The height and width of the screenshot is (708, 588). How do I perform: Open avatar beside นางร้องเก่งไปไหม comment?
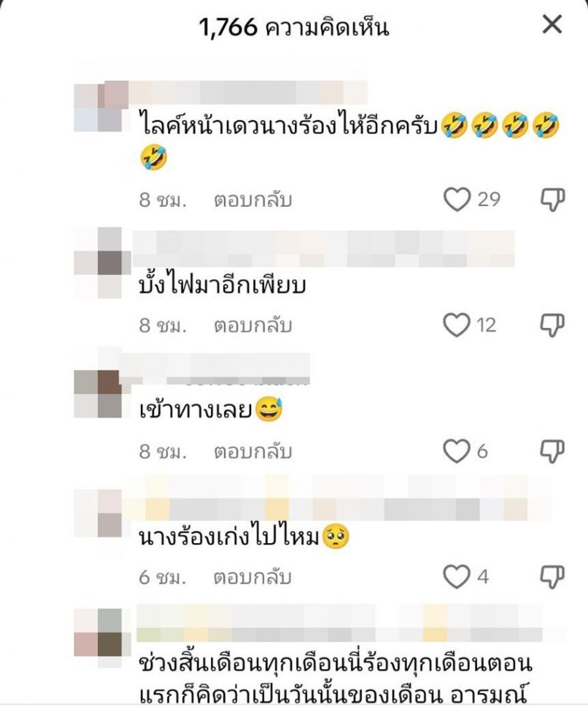pyautogui.click(x=98, y=513)
